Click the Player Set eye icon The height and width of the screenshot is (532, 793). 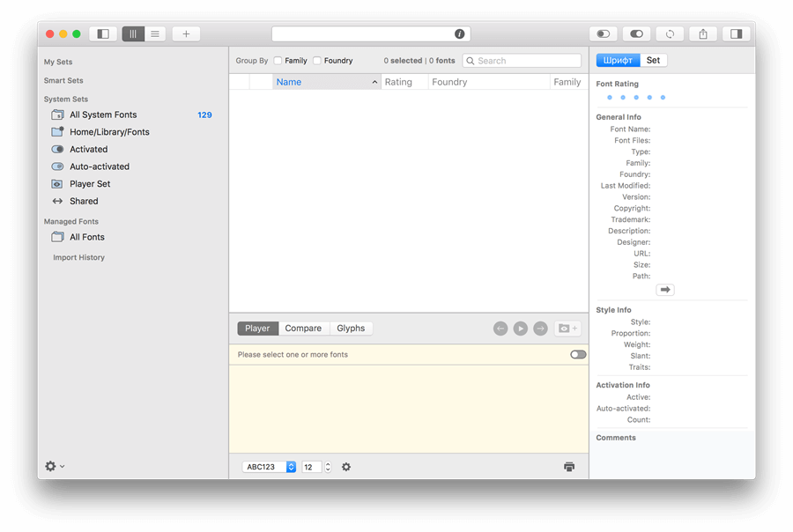(x=57, y=183)
